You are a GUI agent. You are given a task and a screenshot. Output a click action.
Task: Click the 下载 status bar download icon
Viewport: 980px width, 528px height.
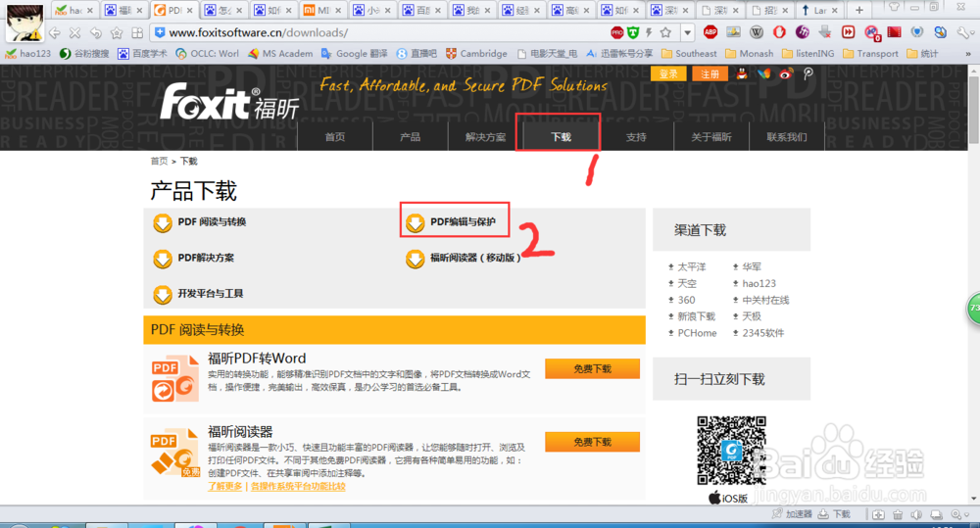tap(834, 514)
